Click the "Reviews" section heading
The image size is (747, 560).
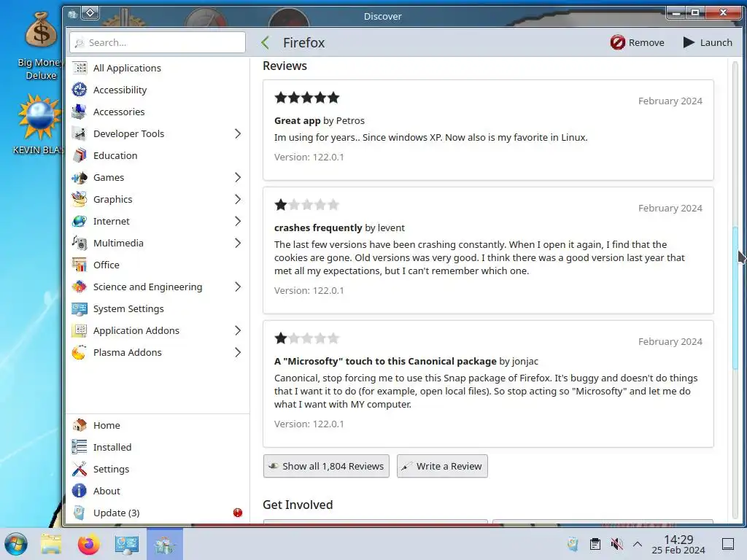[x=285, y=66]
